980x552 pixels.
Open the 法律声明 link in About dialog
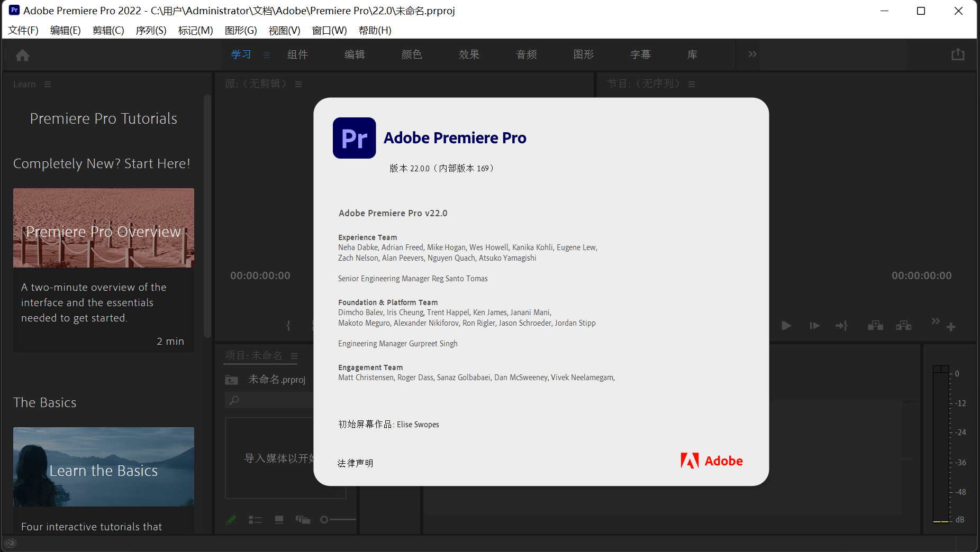pos(355,463)
